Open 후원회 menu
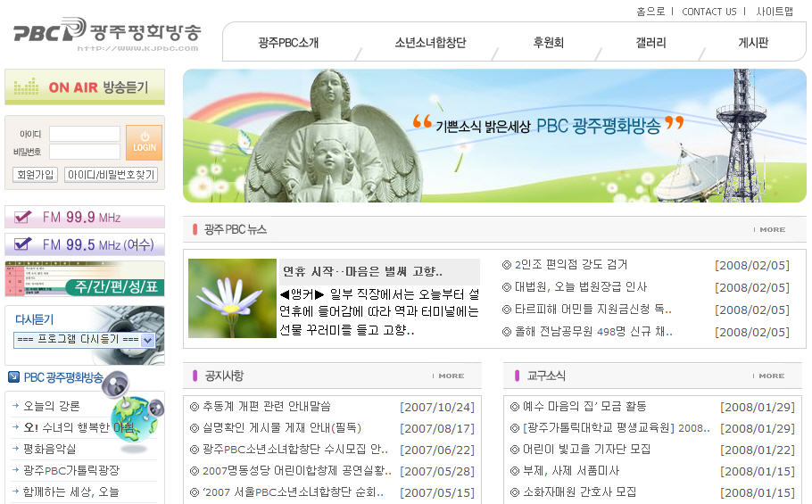Image resolution: width=812 pixels, height=504 pixels. point(549,43)
